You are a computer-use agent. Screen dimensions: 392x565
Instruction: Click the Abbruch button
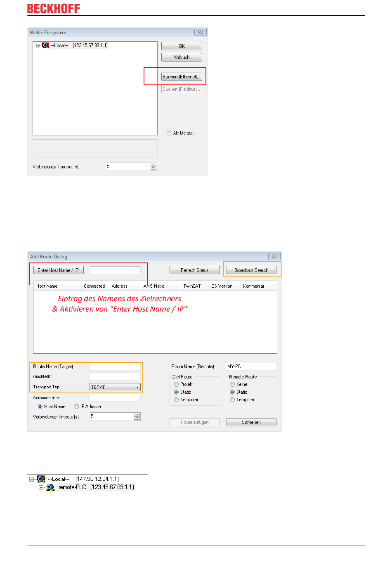pos(182,57)
